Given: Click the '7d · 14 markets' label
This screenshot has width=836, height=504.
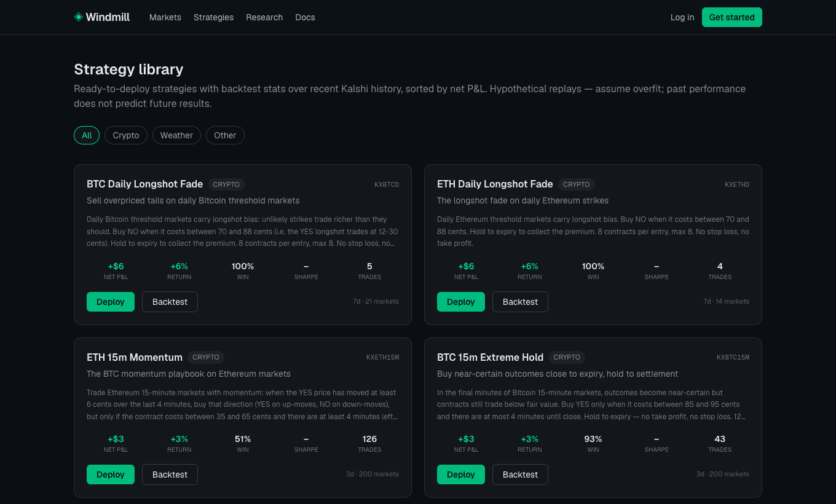Looking at the screenshot, I should 726,301.
